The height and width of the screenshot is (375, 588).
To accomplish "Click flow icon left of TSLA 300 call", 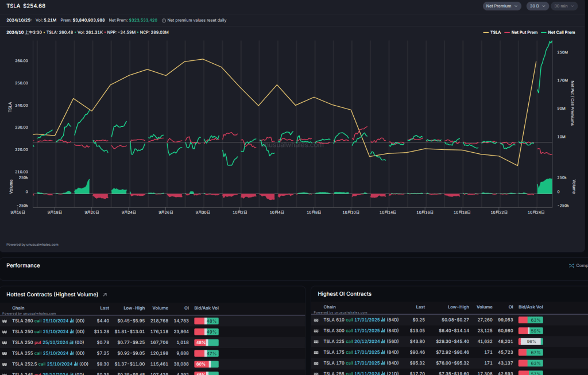I will pyautogui.click(x=316, y=331).
